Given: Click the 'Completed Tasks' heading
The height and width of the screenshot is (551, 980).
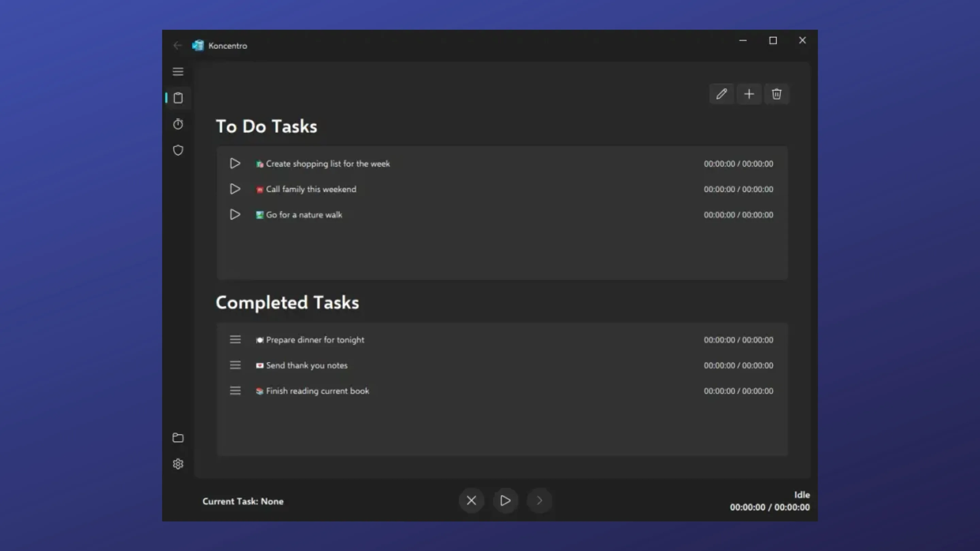Looking at the screenshot, I should point(287,303).
